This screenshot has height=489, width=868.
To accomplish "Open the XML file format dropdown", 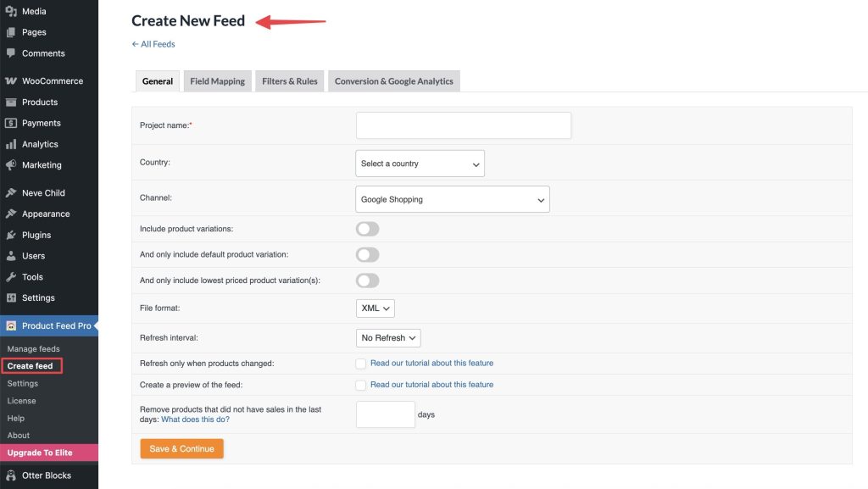I will [376, 308].
